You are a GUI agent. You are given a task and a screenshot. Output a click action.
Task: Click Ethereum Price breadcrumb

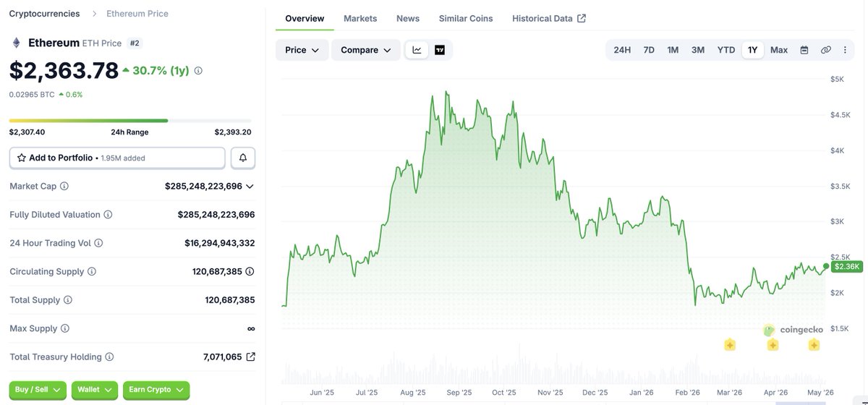[x=137, y=14]
